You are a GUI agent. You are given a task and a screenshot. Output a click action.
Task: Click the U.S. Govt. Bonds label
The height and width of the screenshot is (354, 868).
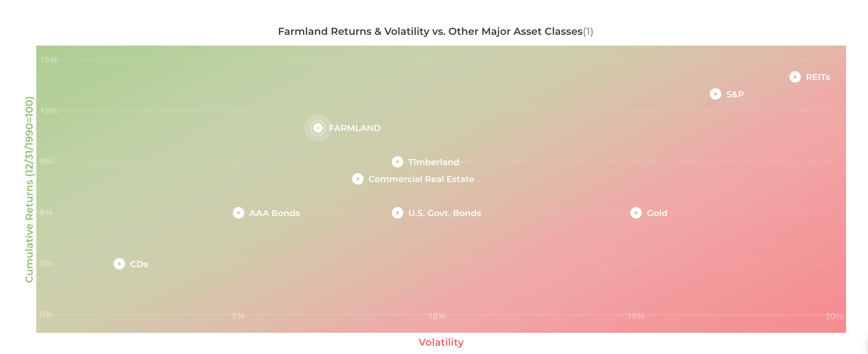click(x=444, y=213)
